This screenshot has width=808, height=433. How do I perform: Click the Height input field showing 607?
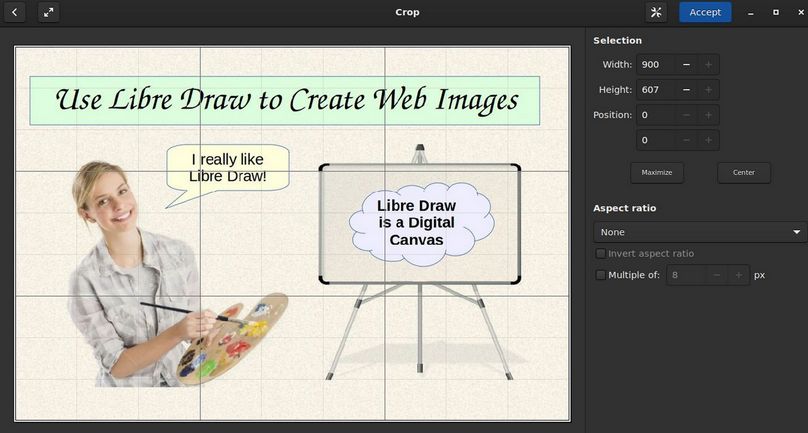coord(656,90)
